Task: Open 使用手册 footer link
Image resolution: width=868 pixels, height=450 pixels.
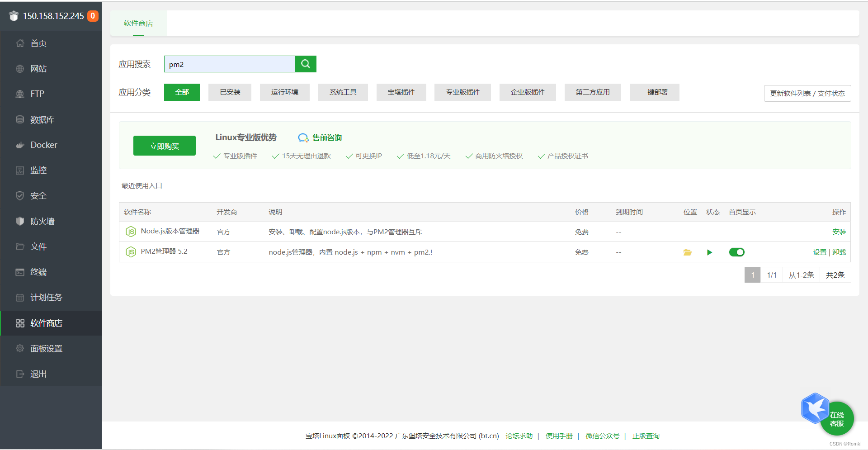Action: 559,436
